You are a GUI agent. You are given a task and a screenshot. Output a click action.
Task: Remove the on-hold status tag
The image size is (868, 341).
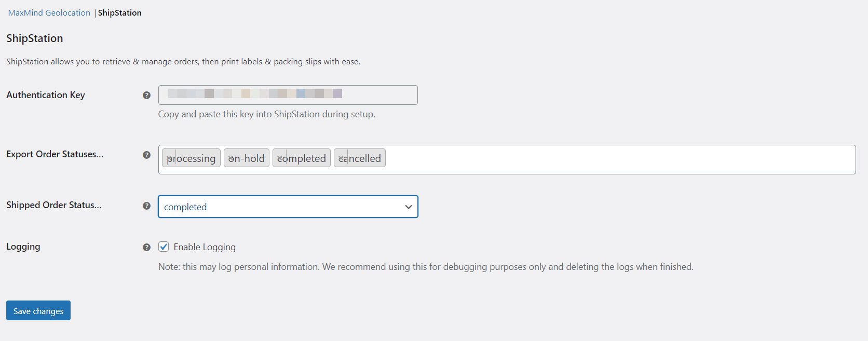232,158
